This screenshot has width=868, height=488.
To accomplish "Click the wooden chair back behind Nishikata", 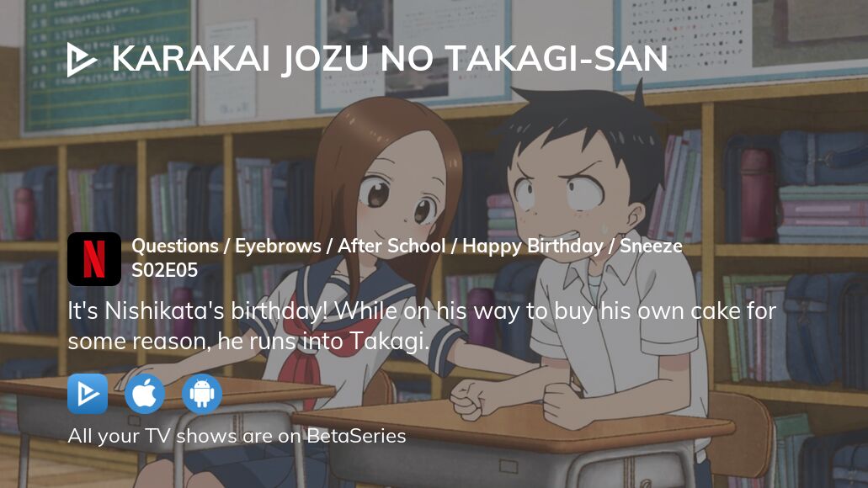I will [x=739, y=438].
